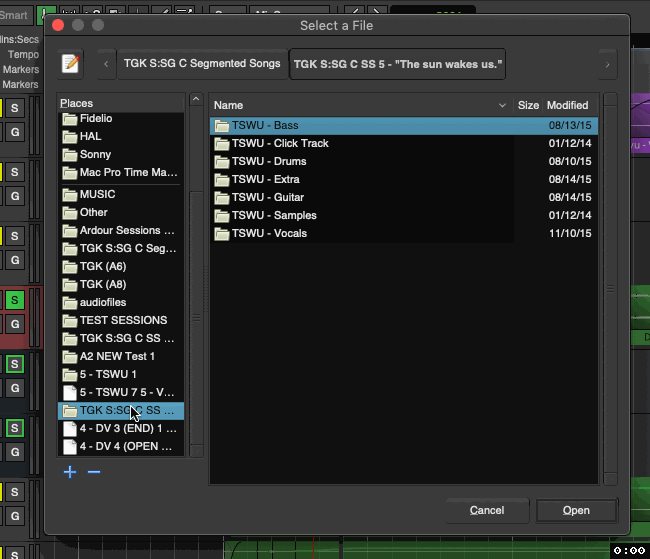This screenshot has height=559, width=650.
Task: Sort files by Modified column
Action: point(567,105)
